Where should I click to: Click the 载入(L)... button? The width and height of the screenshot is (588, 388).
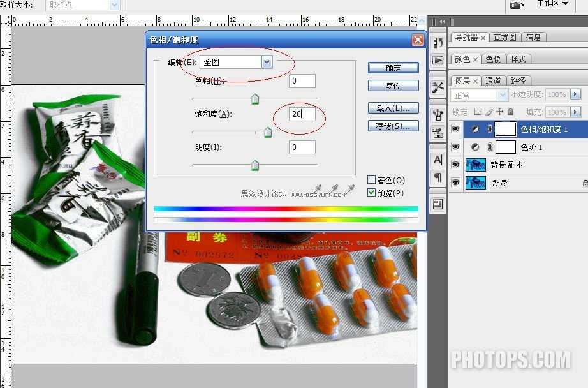click(x=393, y=108)
